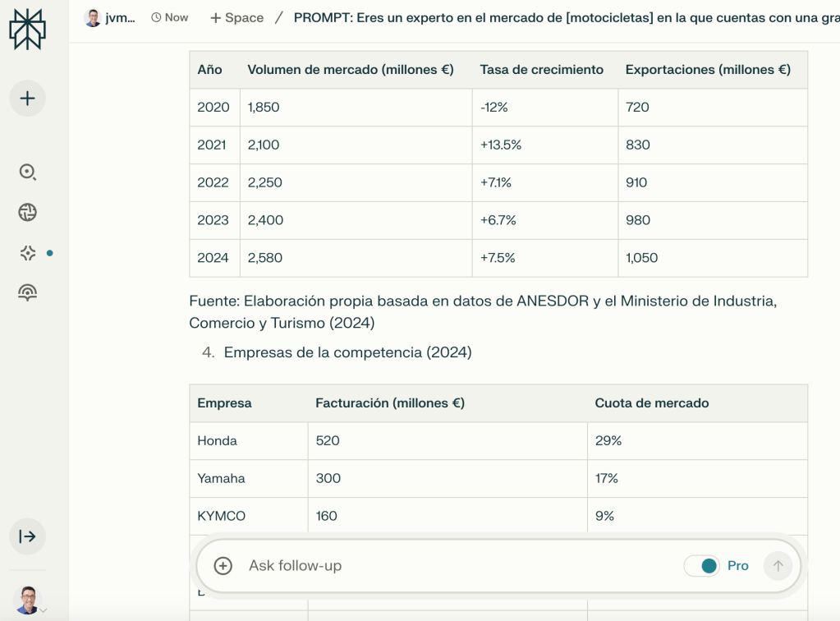
Task: Start a new thread with plus button
Action: pyautogui.click(x=27, y=99)
